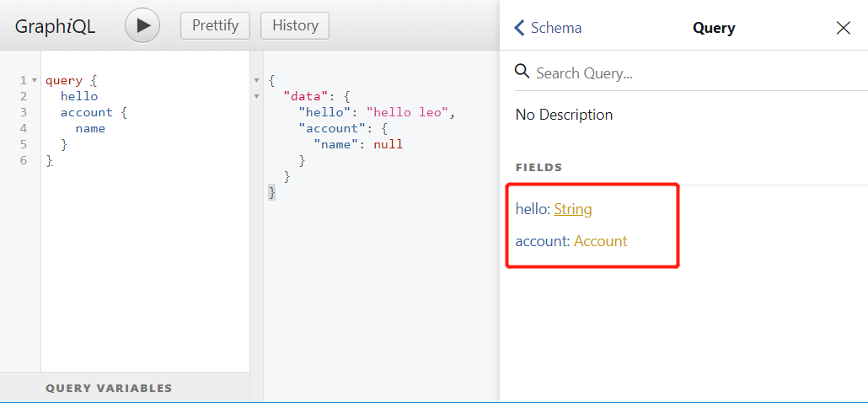
Task: Open the Account type link
Action: coord(600,241)
